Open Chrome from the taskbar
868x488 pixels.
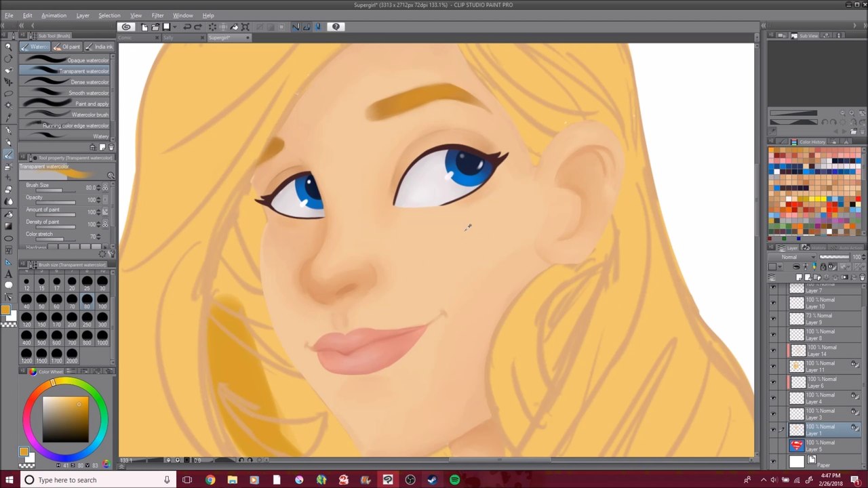click(x=210, y=480)
